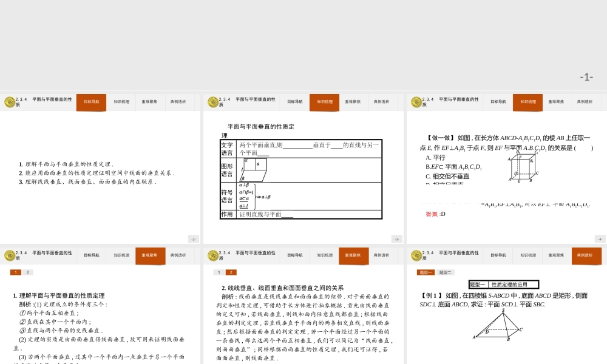Click the -2- page number button
607x364 pixels.
coord(193,238)
